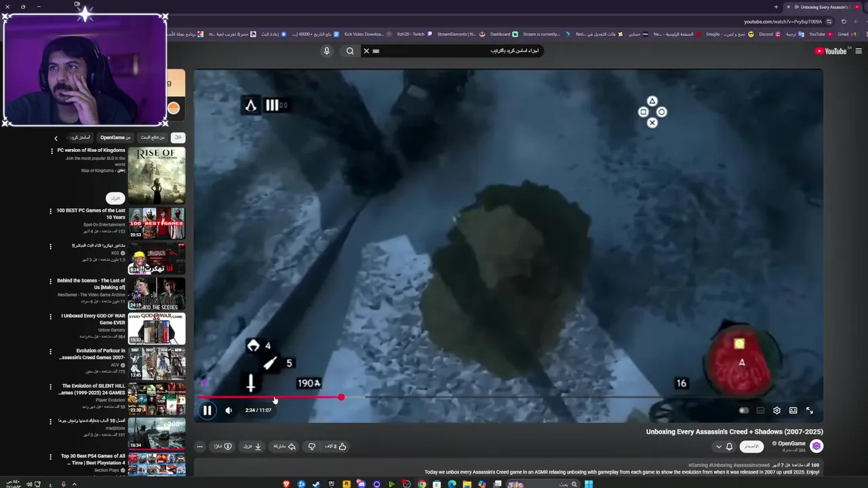Pause the video with the player pause button
The height and width of the screenshot is (488, 868).
click(x=207, y=410)
